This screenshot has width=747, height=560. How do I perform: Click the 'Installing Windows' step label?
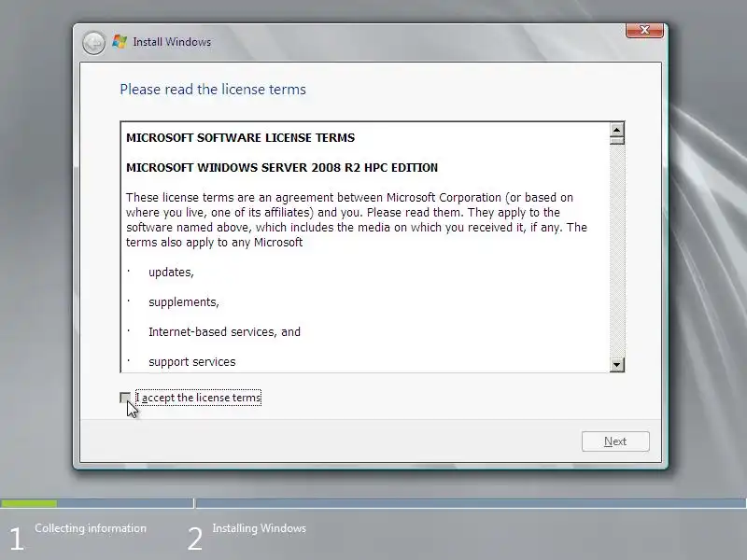[260, 528]
